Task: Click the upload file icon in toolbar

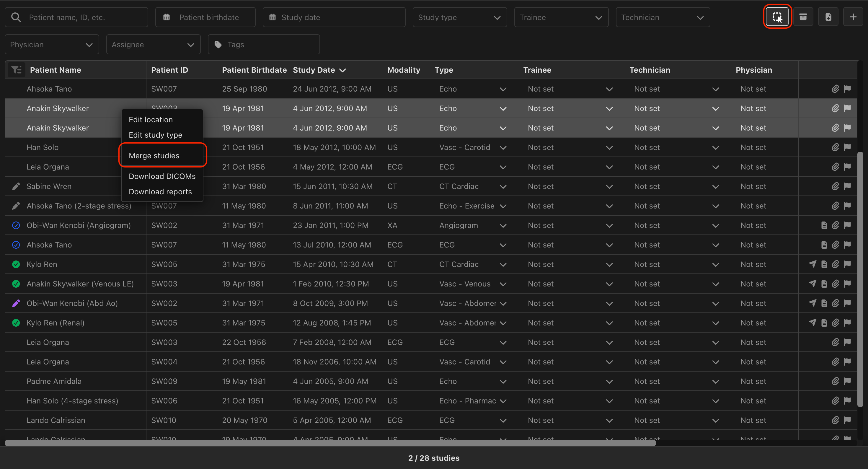Action: [x=828, y=17]
